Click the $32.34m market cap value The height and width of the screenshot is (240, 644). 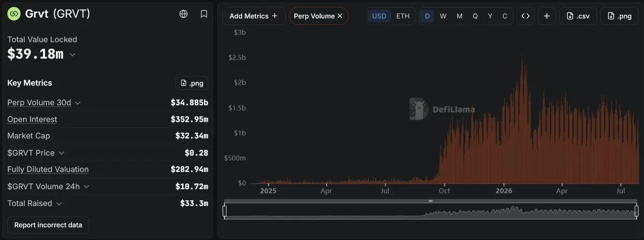[192, 136]
